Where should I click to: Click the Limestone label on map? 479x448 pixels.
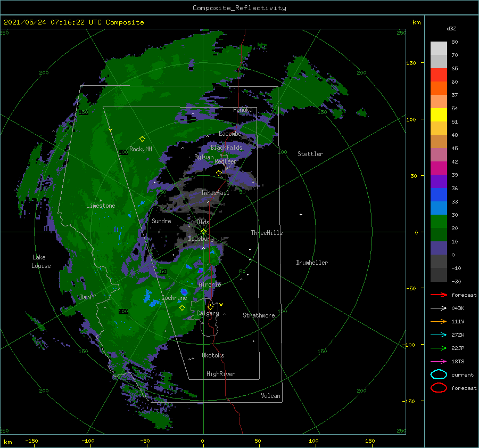(101, 206)
